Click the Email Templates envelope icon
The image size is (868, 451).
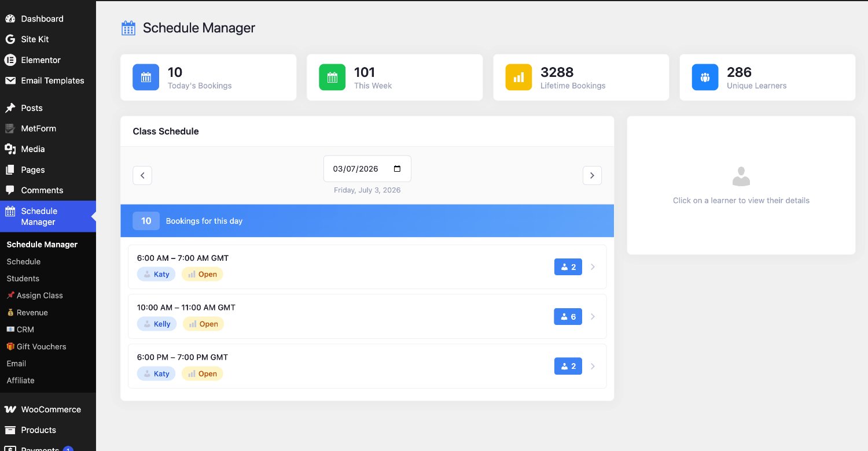pos(10,80)
